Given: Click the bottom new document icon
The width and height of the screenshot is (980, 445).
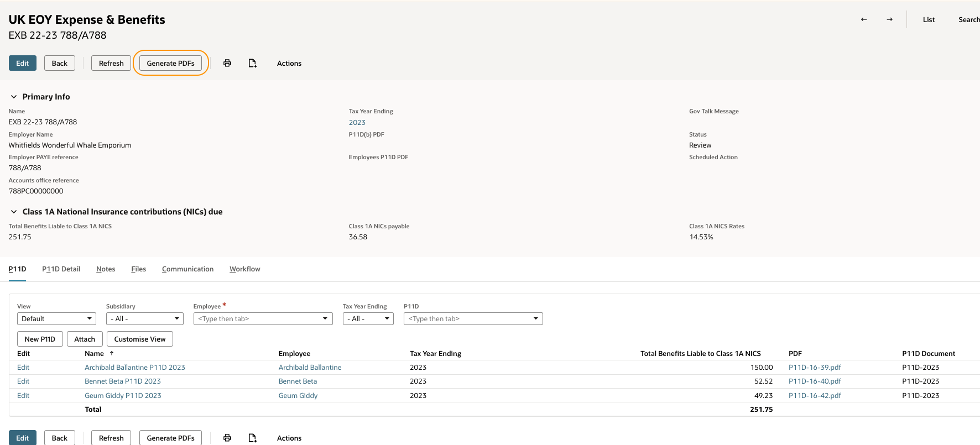Looking at the screenshot, I should pyautogui.click(x=252, y=438).
